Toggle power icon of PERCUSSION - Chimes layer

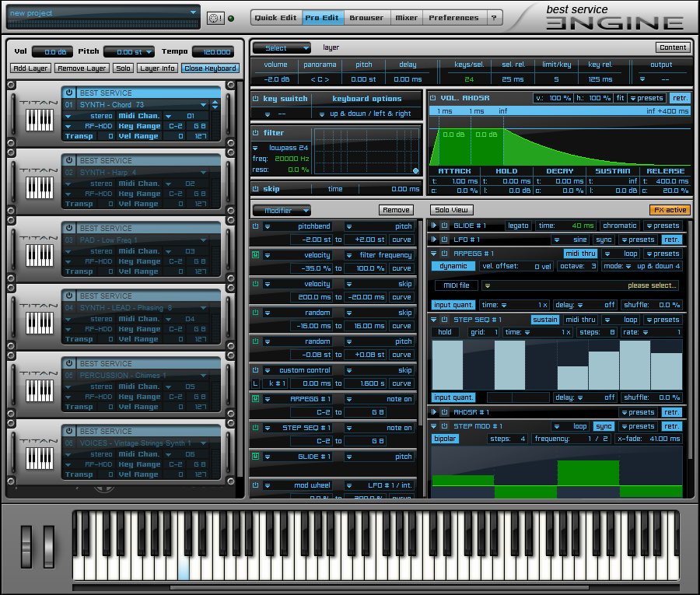click(x=69, y=363)
